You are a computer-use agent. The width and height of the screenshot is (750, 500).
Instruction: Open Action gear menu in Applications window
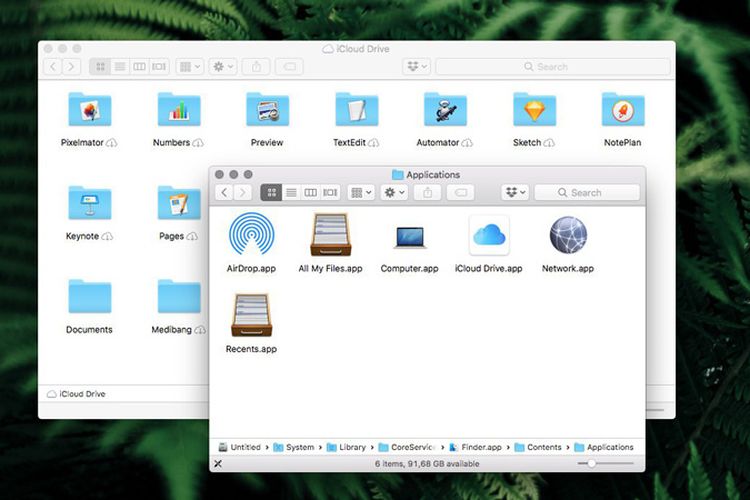395,192
